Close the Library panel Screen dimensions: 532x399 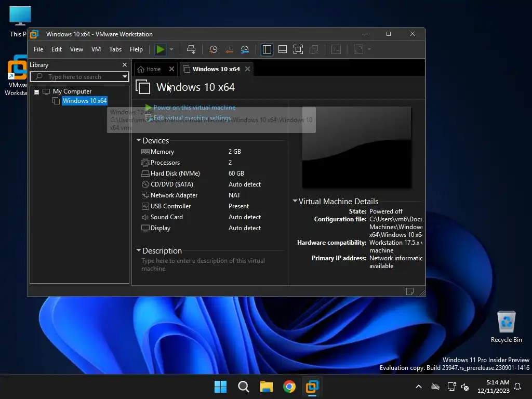tap(125, 65)
